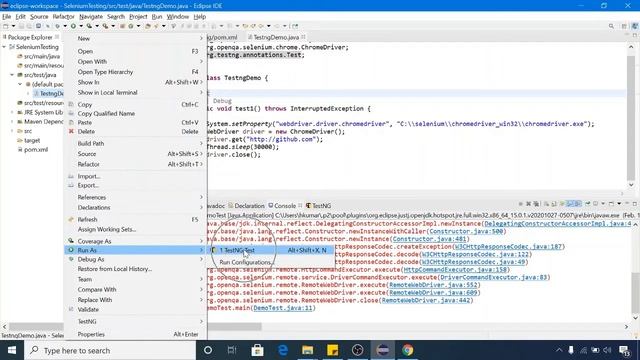Click the Clear Console icon
Image resolution: width=640 pixels, height=360 pixels.
coord(547,203)
